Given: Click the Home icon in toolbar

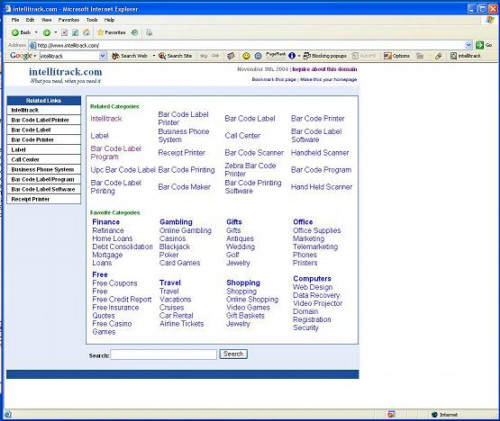Looking at the screenshot, I should pos(86,33).
